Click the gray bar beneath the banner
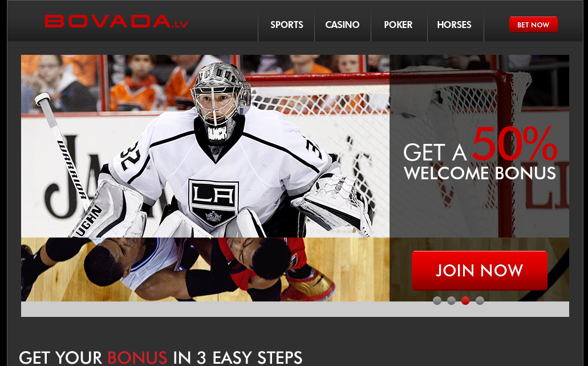 [x=295, y=309]
